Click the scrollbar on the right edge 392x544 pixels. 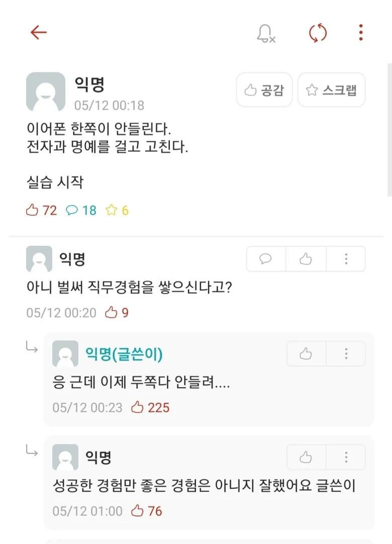pyautogui.click(x=389, y=131)
